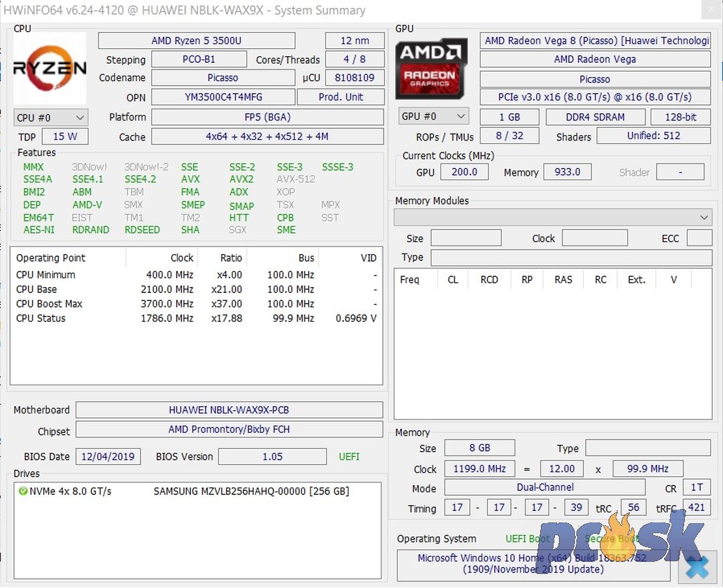Screen dimensions: 723x588
Task: Open the GPU #0 selector dropdown
Action: (434, 116)
